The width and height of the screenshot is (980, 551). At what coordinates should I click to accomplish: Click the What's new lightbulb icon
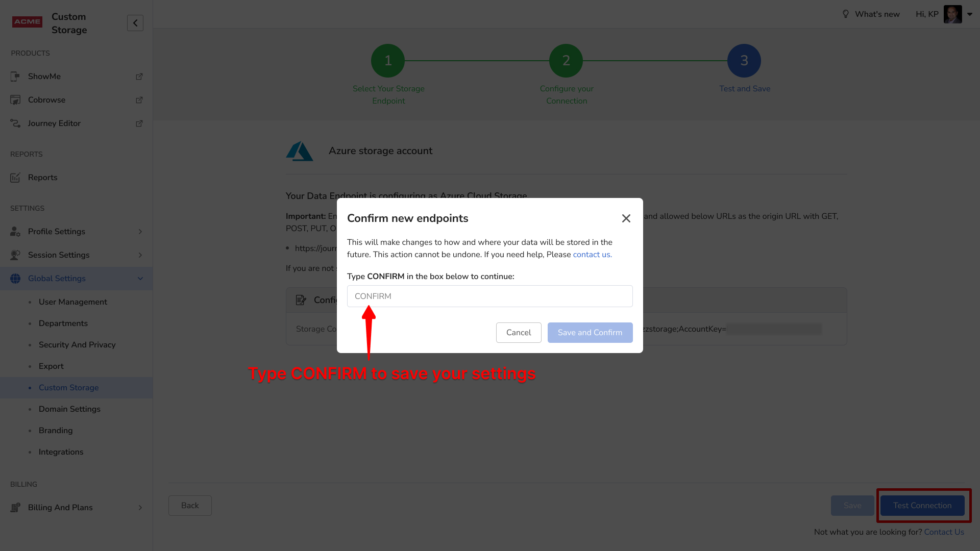tap(846, 14)
